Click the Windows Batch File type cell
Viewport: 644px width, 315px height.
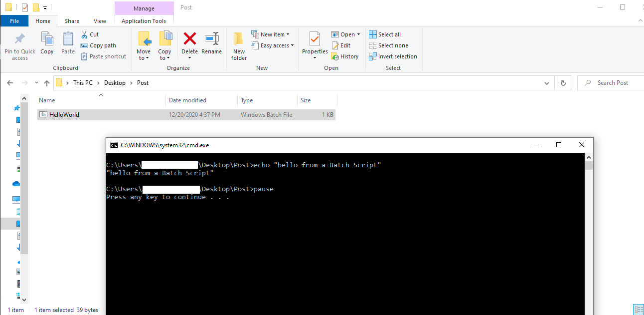266,114
